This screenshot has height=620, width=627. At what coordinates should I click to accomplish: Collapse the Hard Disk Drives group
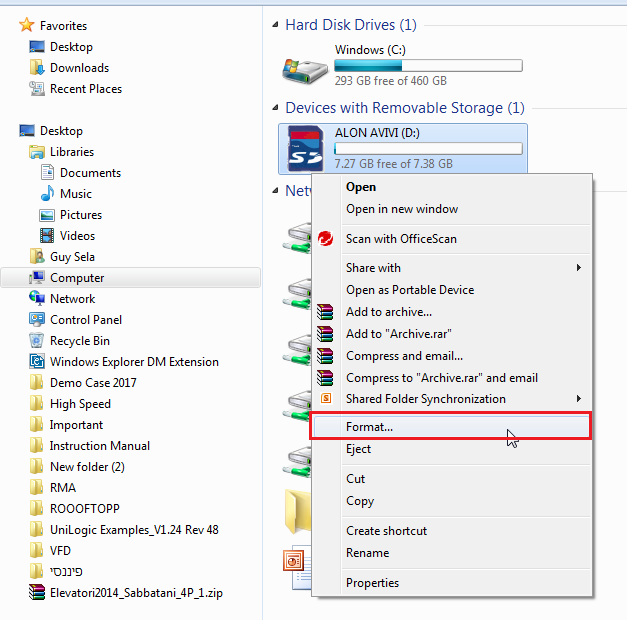tap(276, 25)
